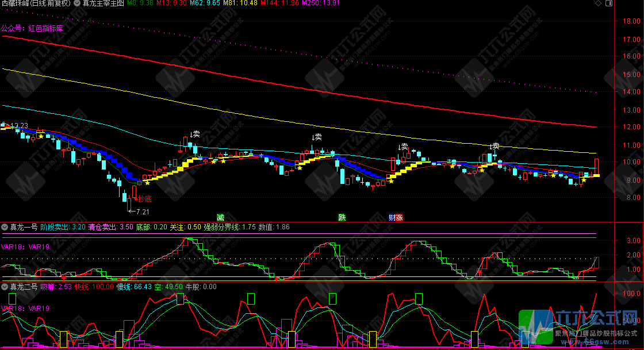The image size is (644, 350).
Task: Click the 13.23 high price label
Action: pos(18,125)
